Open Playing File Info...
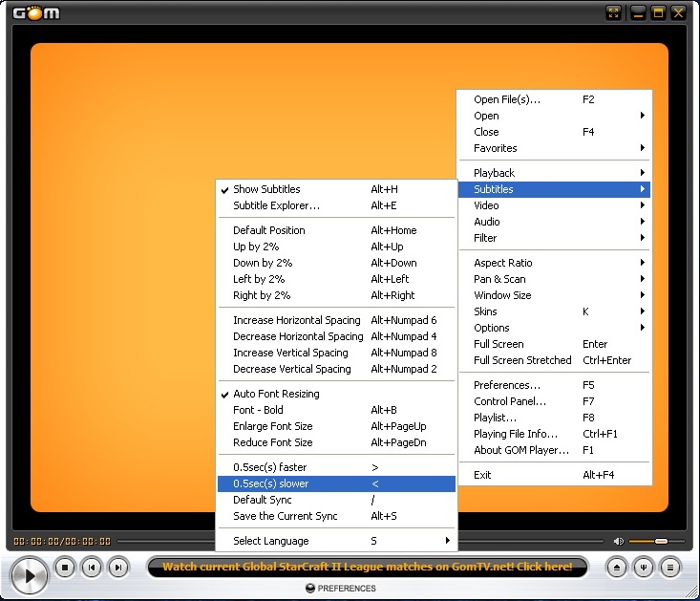 [554, 434]
